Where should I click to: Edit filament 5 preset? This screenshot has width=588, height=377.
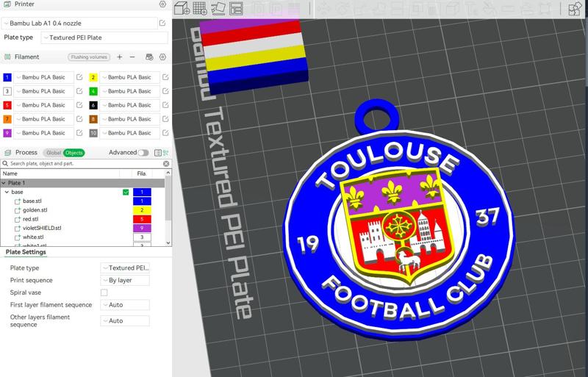79,105
